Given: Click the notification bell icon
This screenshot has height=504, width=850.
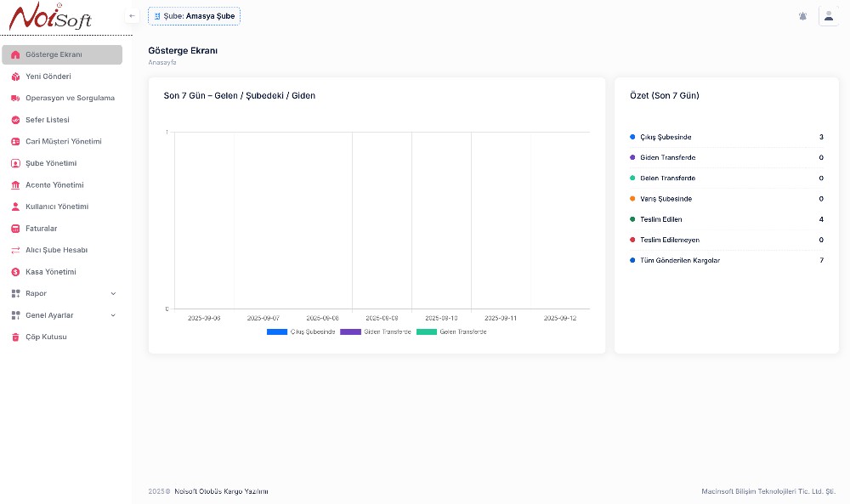Looking at the screenshot, I should tap(802, 16).
